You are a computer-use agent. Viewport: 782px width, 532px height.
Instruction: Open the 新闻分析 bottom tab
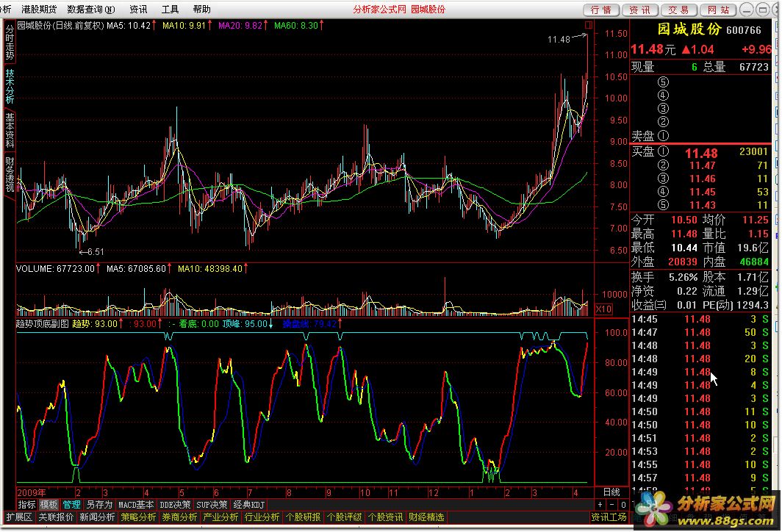97,517
